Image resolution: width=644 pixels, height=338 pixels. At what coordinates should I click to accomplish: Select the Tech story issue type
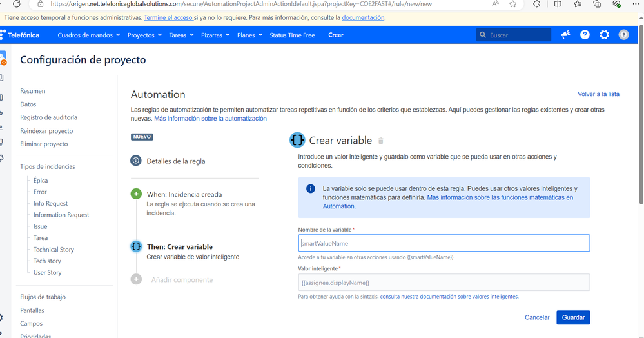[x=47, y=261]
